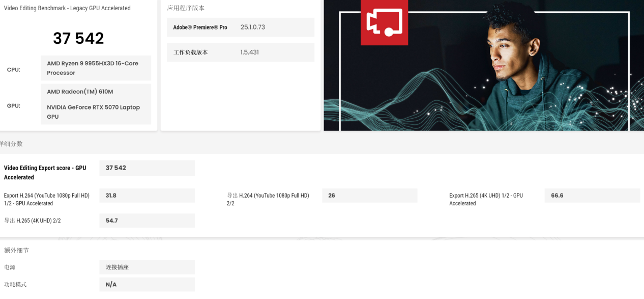Click the 导出 H.265 2/2 value 54.7

147,221
